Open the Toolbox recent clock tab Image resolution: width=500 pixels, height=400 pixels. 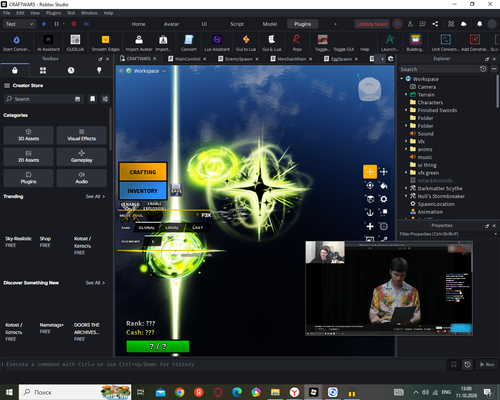pos(71,70)
